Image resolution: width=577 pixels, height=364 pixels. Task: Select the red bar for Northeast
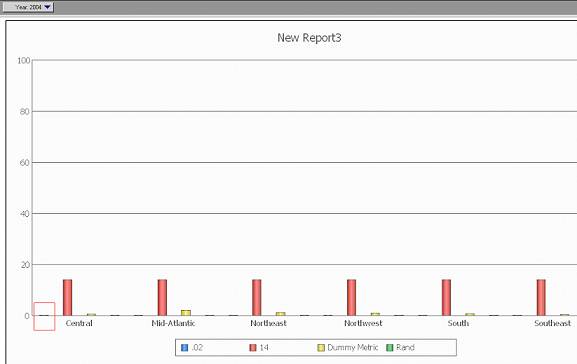point(257,297)
